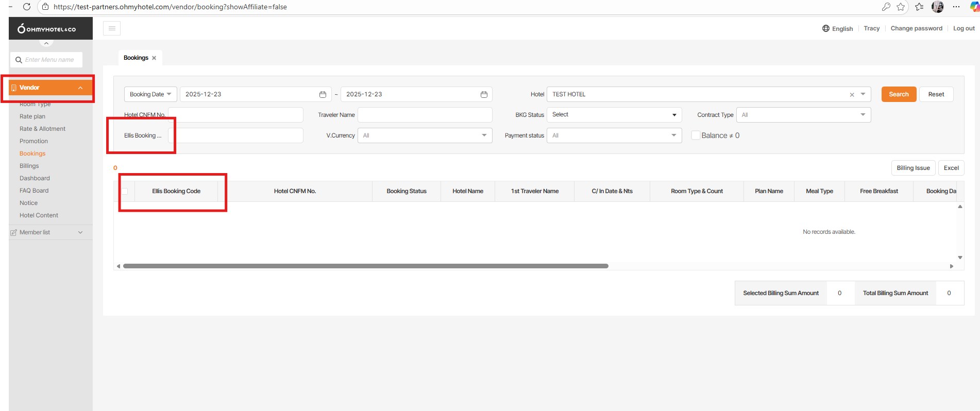The height and width of the screenshot is (411, 980).
Task: Open the calendar for the start booking date
Action: point(323,94)
